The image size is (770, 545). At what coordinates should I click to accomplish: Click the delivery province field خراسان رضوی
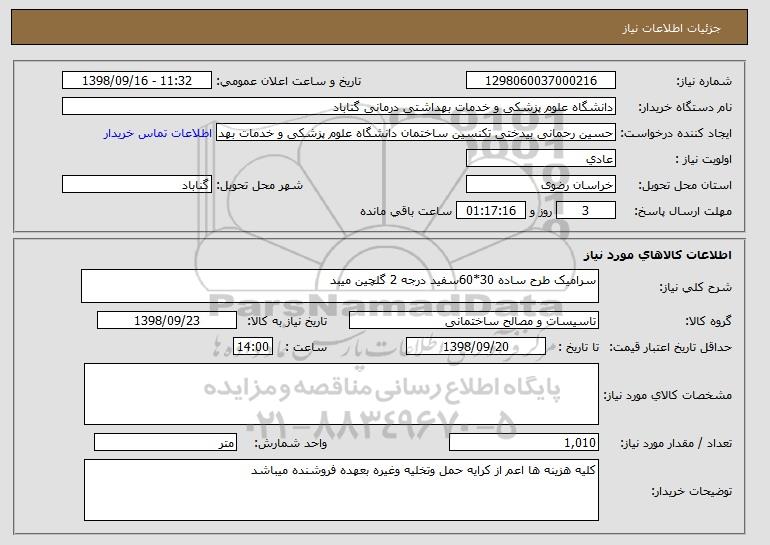(x=541, y=185)
